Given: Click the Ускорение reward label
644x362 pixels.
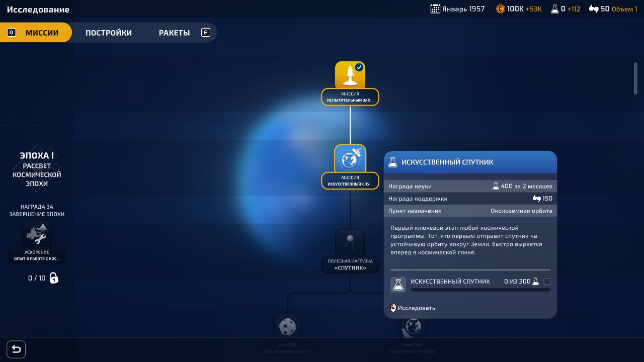Looking at the screenshot, I should pos(37,255).
